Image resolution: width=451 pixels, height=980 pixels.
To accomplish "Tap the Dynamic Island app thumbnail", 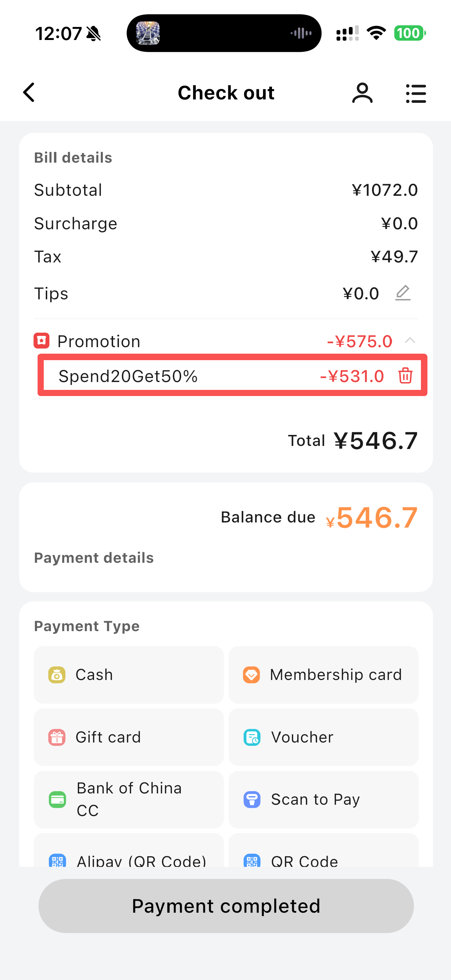I will [148, 33].
